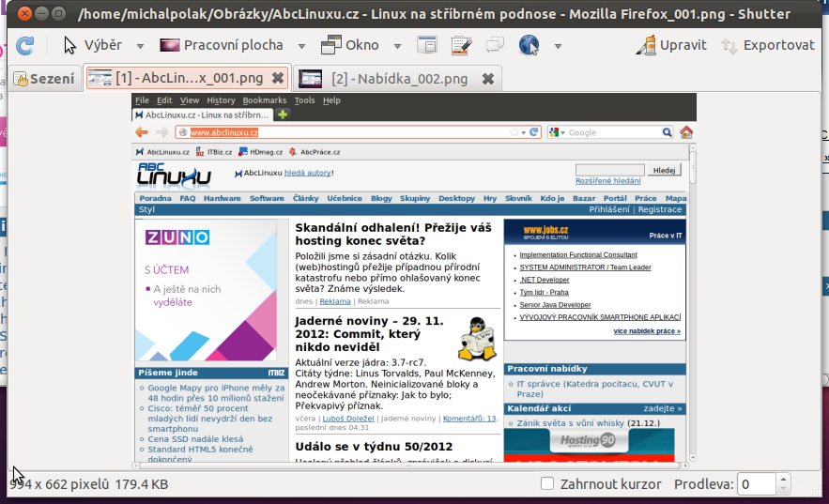Screen dimensions: 829x504
Task: Click the menu capture icon
Action: 461,45
